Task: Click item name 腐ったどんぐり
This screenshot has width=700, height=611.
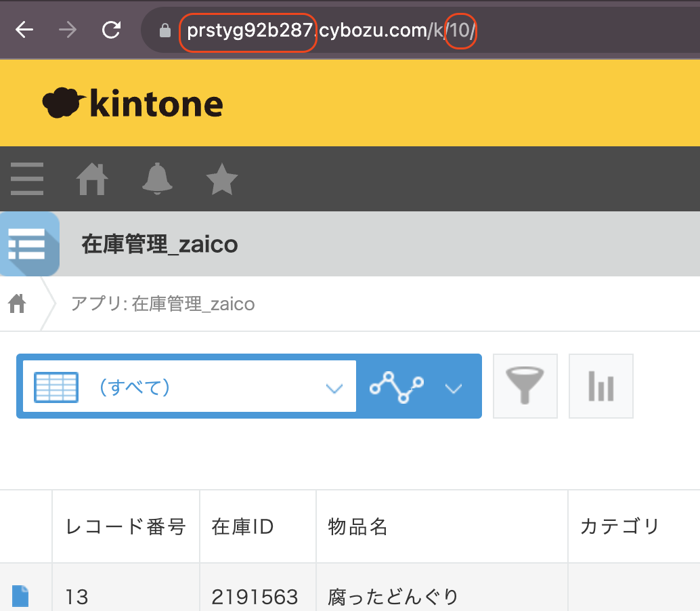Action: coord(393,597)
